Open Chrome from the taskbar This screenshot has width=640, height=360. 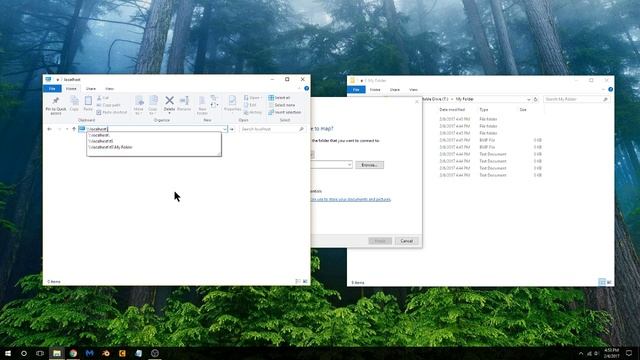[73, 353]
